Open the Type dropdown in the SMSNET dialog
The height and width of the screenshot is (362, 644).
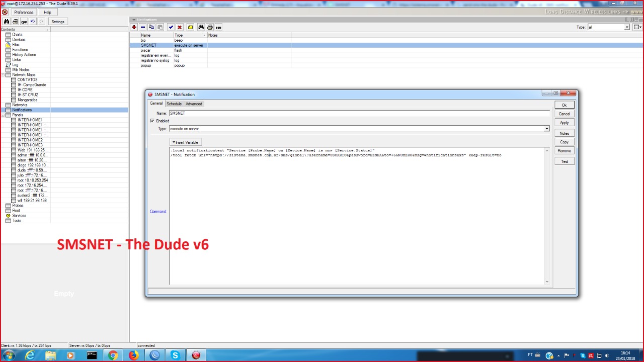point(547,129)
